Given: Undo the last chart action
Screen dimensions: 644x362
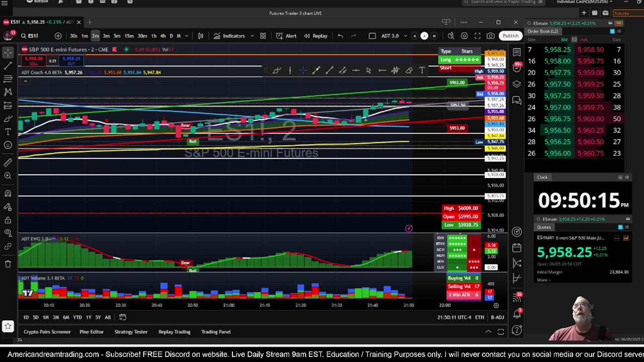Looking at the screenshot, I should [x=340, y=36].
